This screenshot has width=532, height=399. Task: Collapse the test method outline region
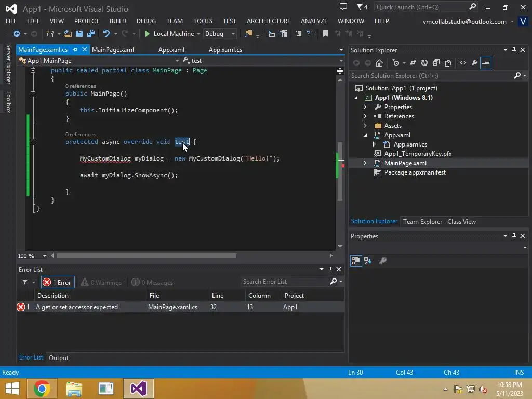[x=33, y=142]
